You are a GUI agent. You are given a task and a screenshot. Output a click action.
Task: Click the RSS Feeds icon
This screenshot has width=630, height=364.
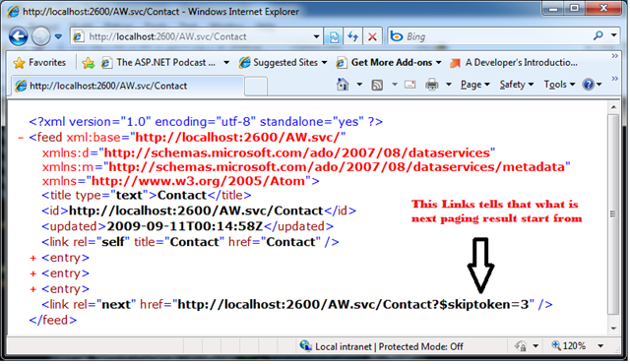point(377,85)
